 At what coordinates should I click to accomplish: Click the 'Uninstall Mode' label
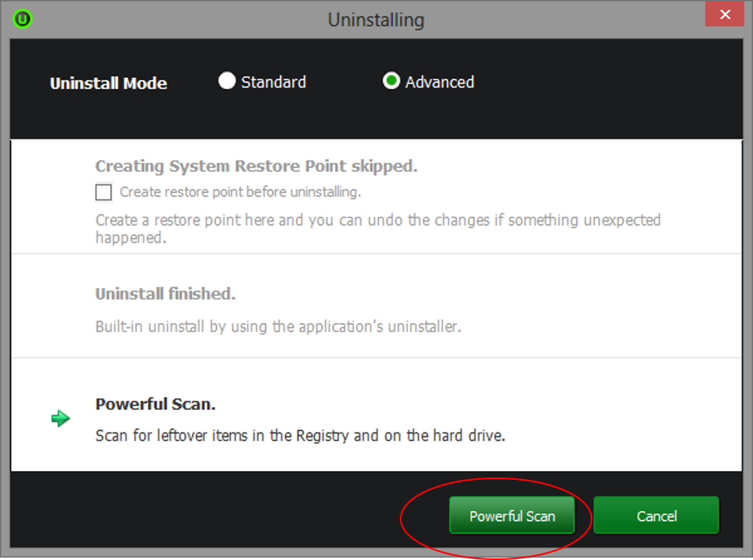click(108, 83)
